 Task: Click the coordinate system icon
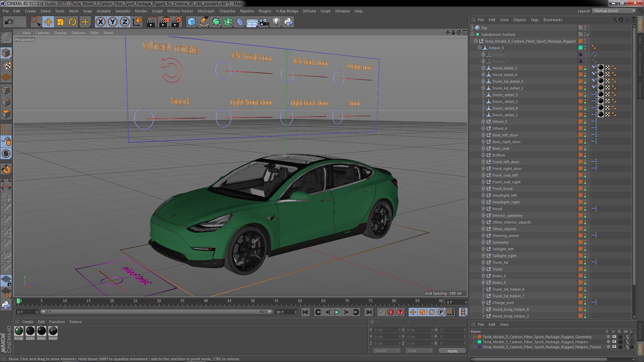pyautogui.click(x=137, y=22)
